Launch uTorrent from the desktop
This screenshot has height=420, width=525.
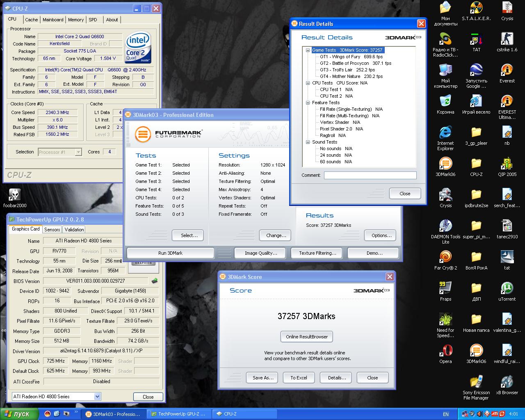pos(507,292)
